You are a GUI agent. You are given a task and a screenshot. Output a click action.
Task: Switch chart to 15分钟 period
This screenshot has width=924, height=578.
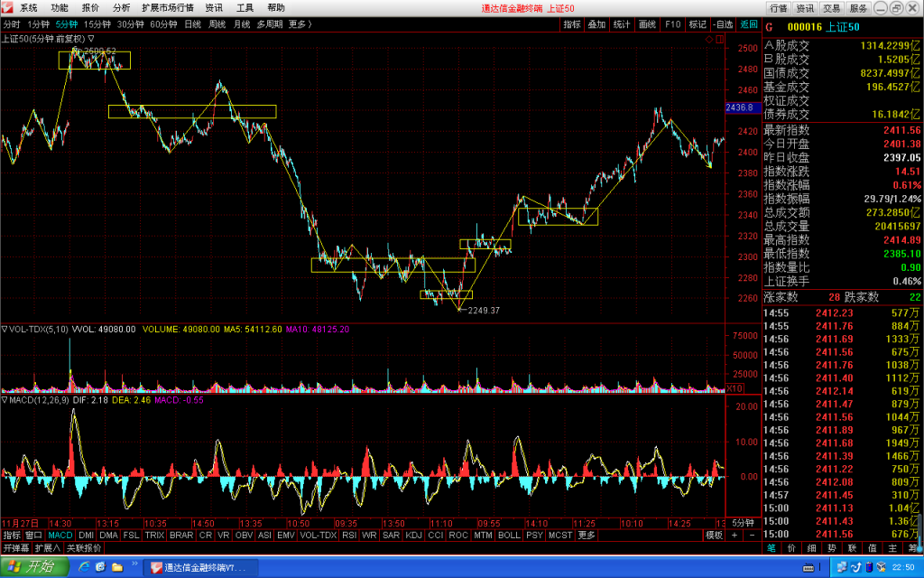tap(97, 24)
